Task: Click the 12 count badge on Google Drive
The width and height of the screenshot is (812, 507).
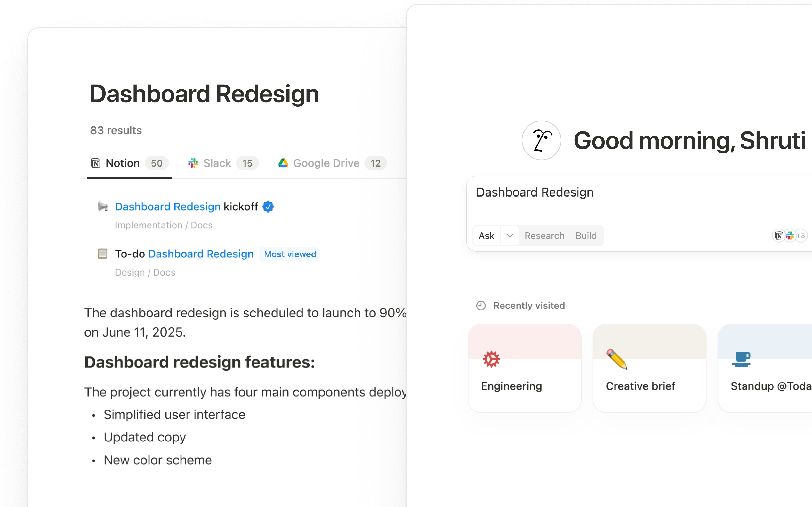Action: (375, 163)
